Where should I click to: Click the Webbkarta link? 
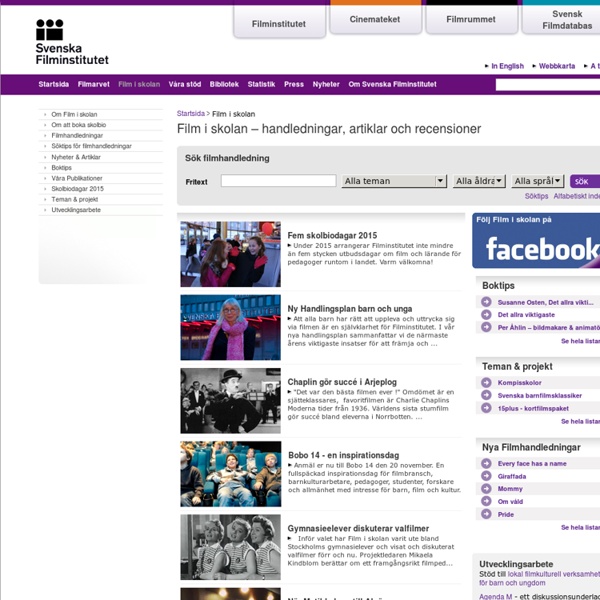(x=557, y=66)
